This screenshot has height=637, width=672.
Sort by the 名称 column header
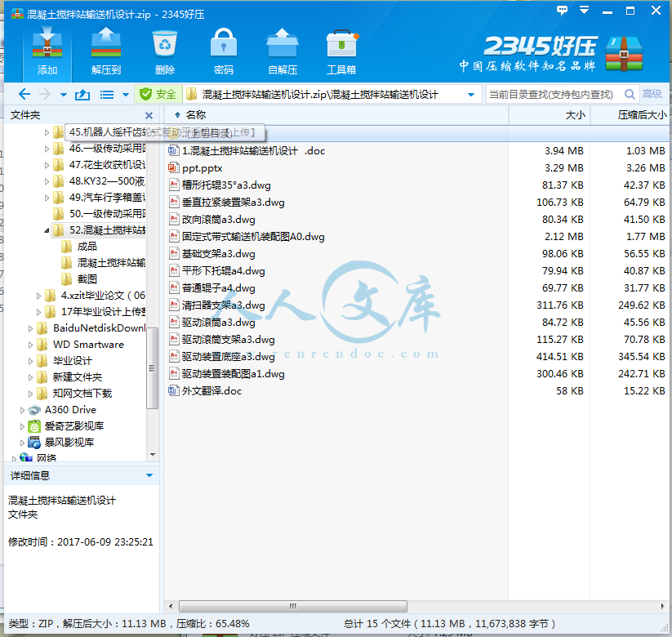[x=196, y=115]
